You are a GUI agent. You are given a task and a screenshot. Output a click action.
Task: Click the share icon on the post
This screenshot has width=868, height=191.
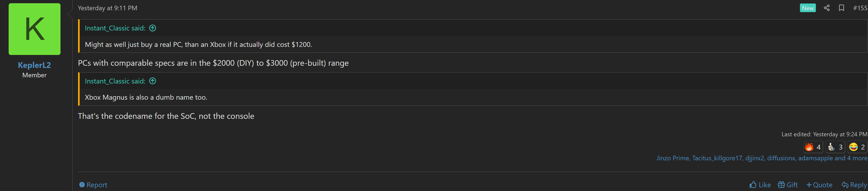pos(826,8)
